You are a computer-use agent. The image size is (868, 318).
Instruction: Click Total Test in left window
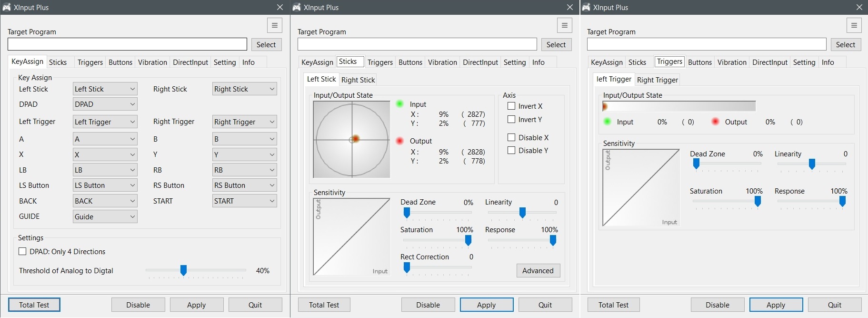pyautogui.click(x=34, y=305)
